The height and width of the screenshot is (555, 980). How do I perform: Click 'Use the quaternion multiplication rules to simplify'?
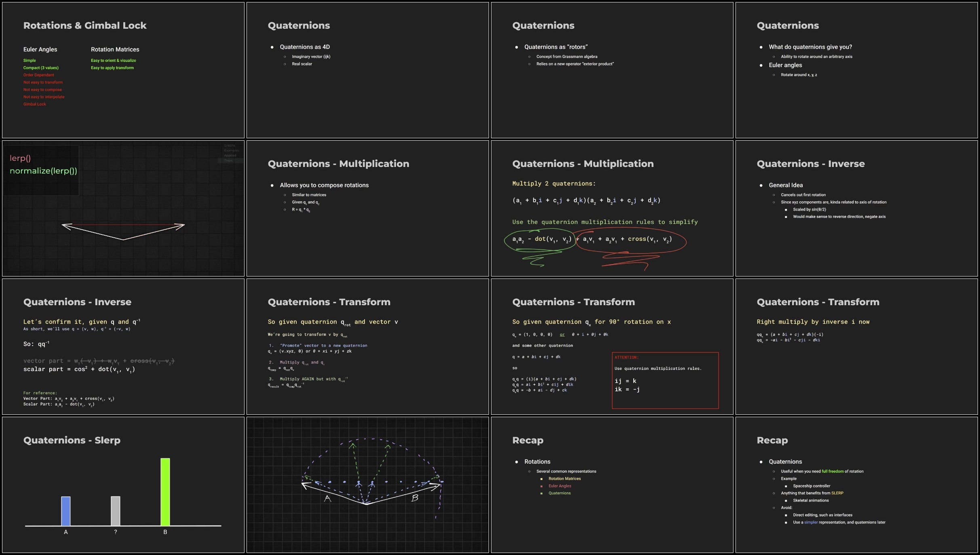point(605,222)
